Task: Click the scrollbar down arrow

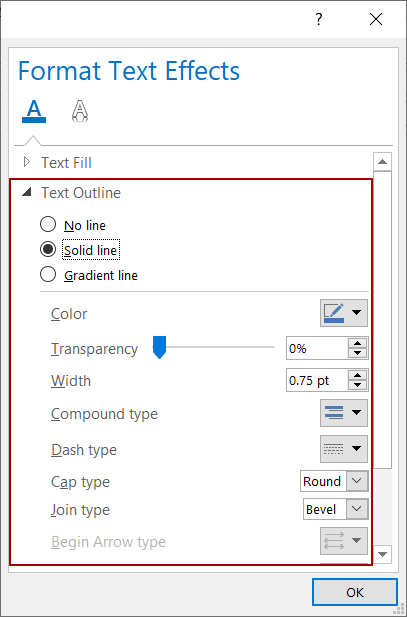Action: (x=382, y=554)
